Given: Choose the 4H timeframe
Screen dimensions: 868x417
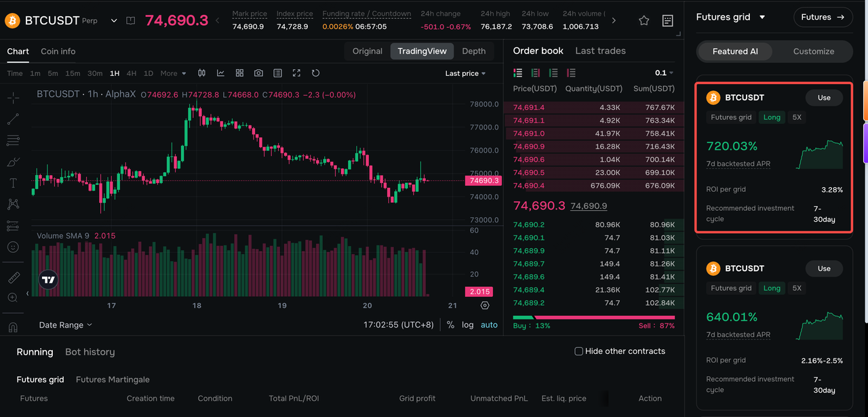Looking at the screenshot, I should [x=132, y=73].
